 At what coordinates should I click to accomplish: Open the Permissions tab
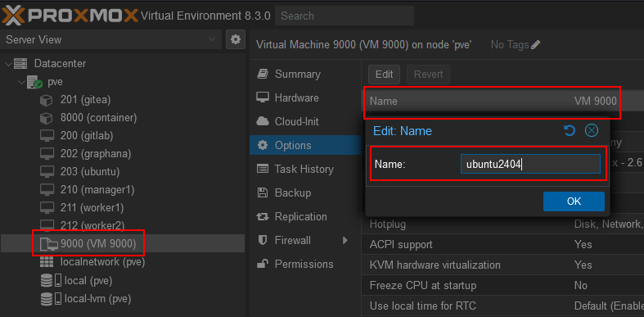click(305, 264)
